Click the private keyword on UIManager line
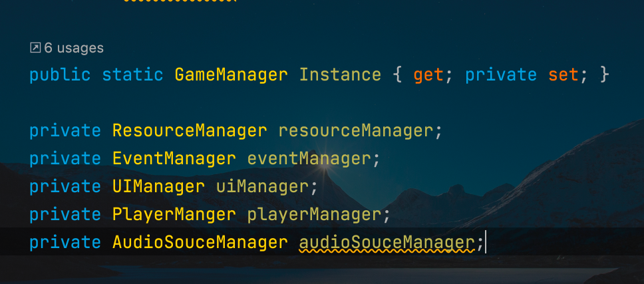This screenshot has width=644, height=284. coord(65,187)
